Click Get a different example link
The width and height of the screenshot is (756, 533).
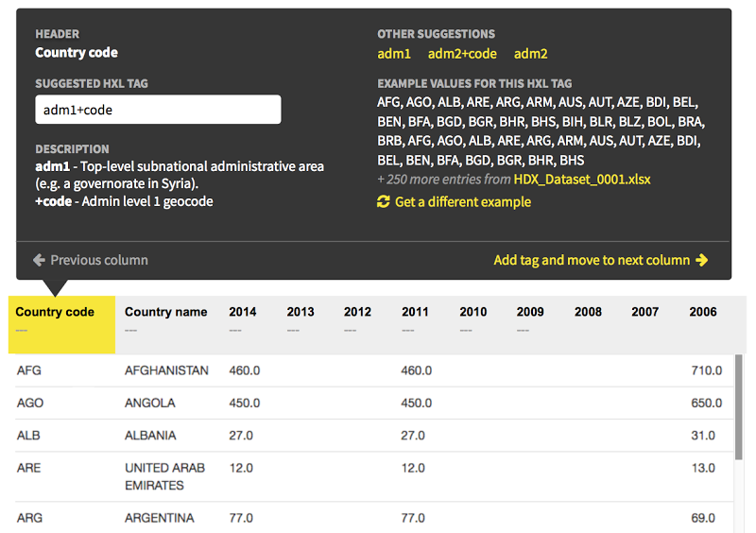coord(462,202)
